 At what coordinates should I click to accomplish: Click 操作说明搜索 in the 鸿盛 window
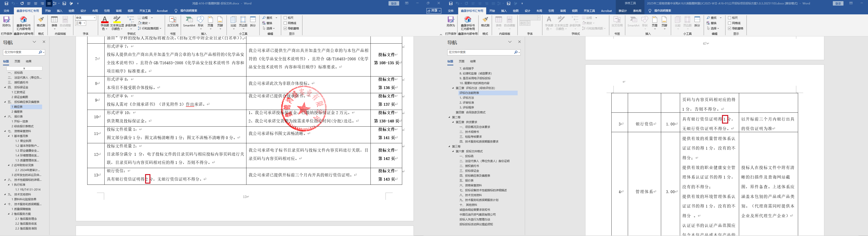[x=189, y=11]
